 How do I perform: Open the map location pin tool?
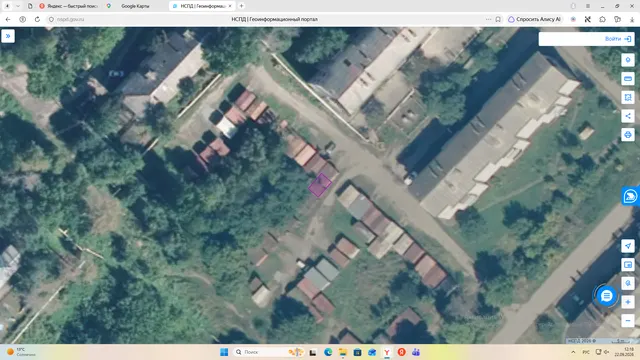(628, 60)
